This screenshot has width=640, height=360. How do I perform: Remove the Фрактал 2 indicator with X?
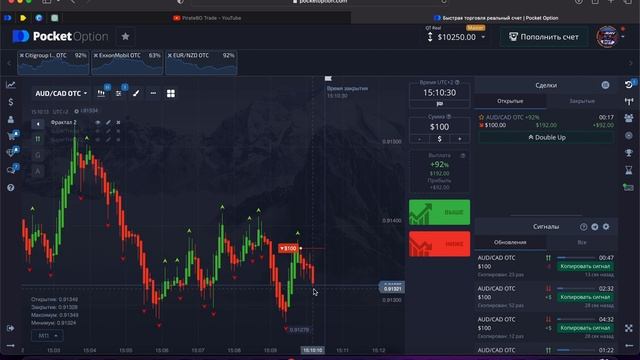[118, 122]
